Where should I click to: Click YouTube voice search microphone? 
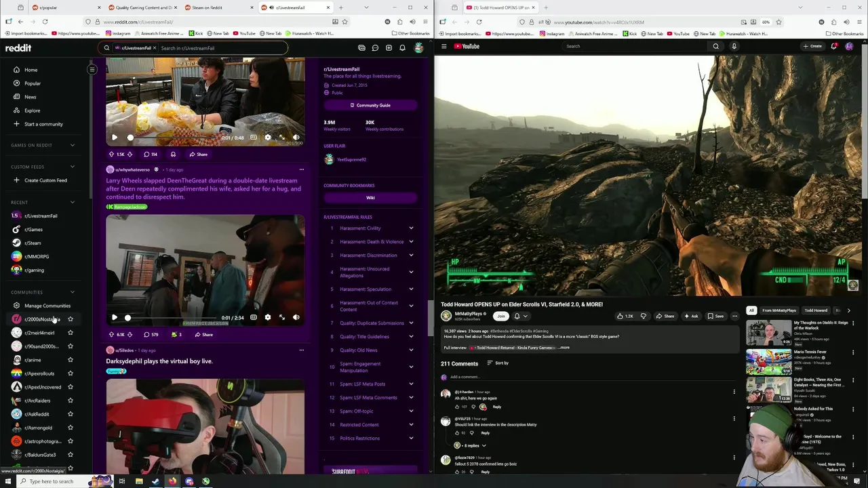pos(734,46)
